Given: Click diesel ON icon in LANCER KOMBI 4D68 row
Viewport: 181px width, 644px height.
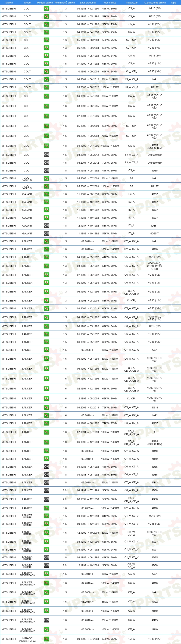Looking at the screenshot, I should (x=46, y=565).
